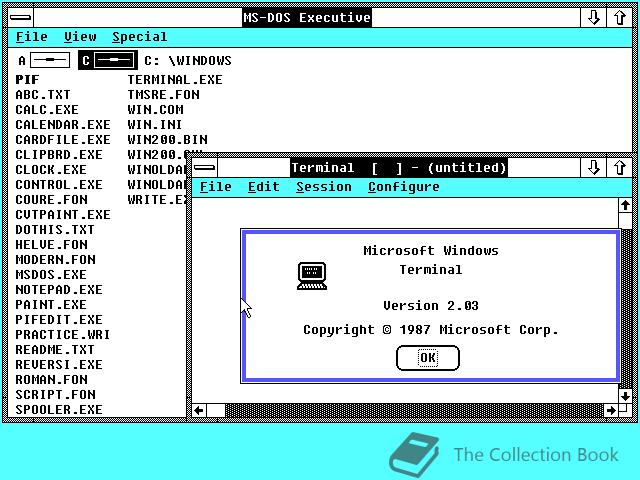640x480 pixels.
Task: Click Terminal vertical scrollbar up arrow
Action: [x=625, y=205]
